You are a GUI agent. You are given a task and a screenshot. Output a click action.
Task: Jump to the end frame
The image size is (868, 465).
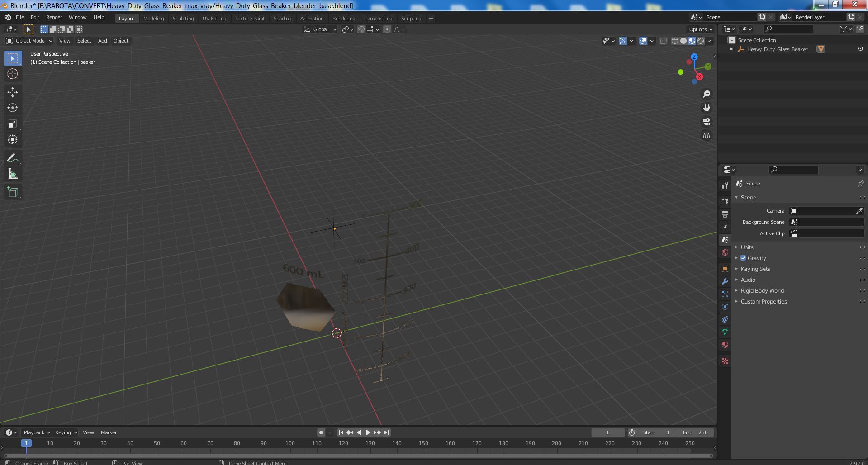[x=386, y=432]
